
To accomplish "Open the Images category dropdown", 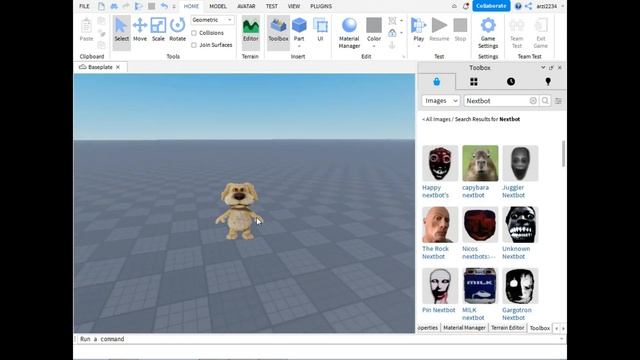I will (x=441, y=101).
